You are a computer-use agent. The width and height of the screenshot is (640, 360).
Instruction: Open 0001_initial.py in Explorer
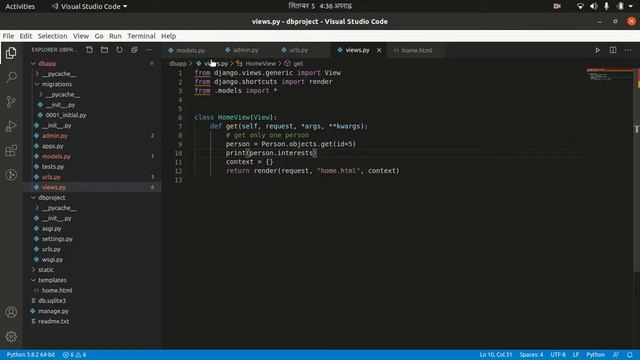tap(66, 115)
